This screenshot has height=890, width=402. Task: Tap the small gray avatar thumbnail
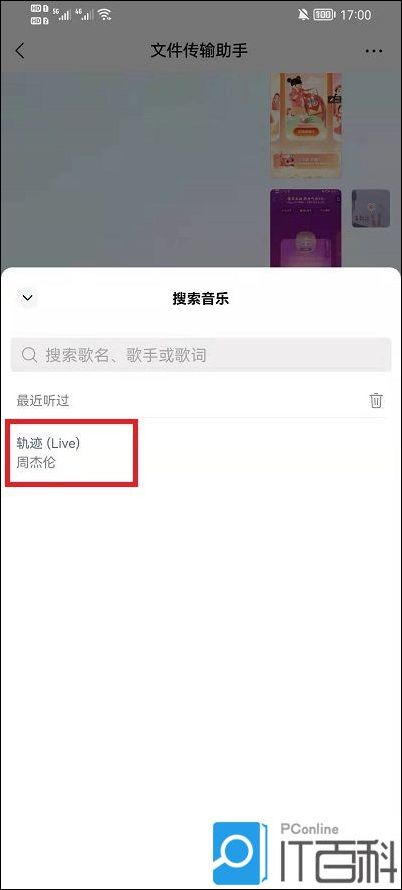[371, 208]
